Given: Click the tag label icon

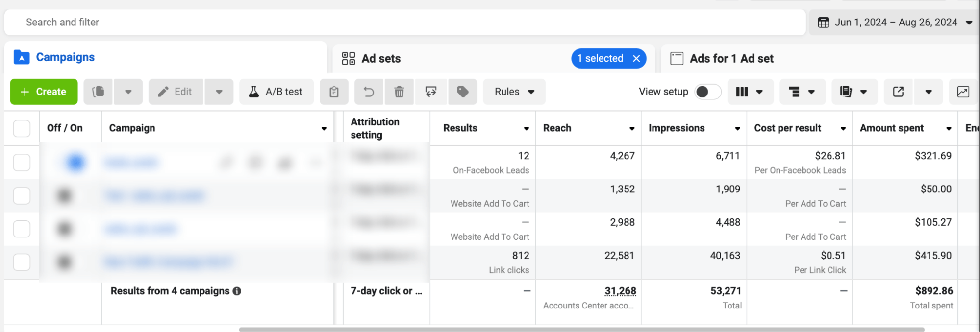Looking at the screenshot, I should click(462, 92).
